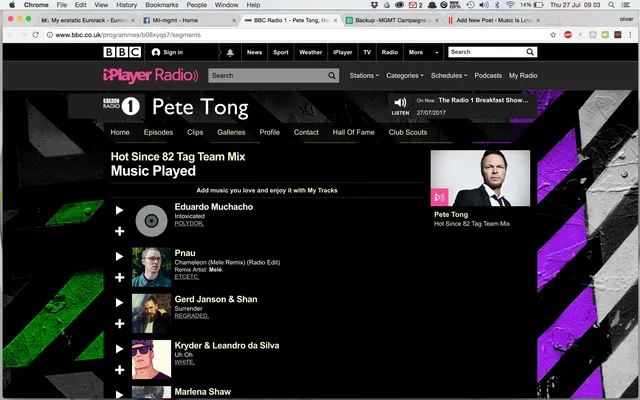Submit the iPlayer Radio search magnifier
This screenshot has width=640, height=400.
click(x=332, y=76)
